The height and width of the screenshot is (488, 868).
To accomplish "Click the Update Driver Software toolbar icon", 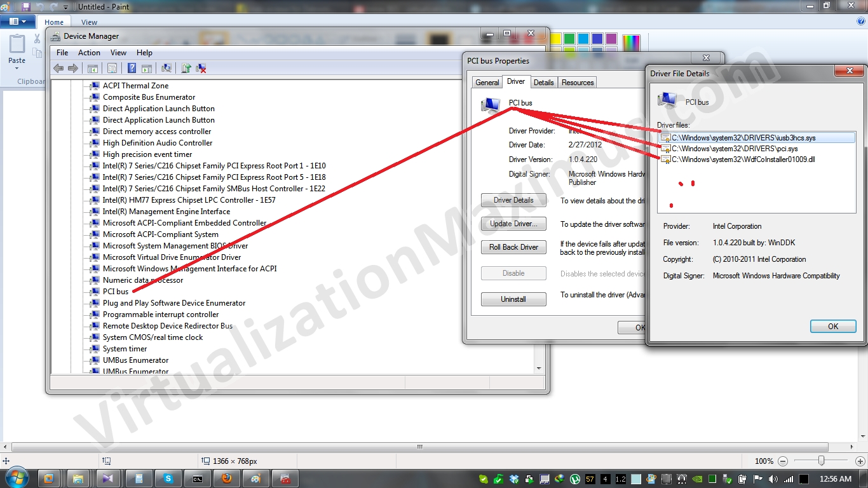I will 186,68.
